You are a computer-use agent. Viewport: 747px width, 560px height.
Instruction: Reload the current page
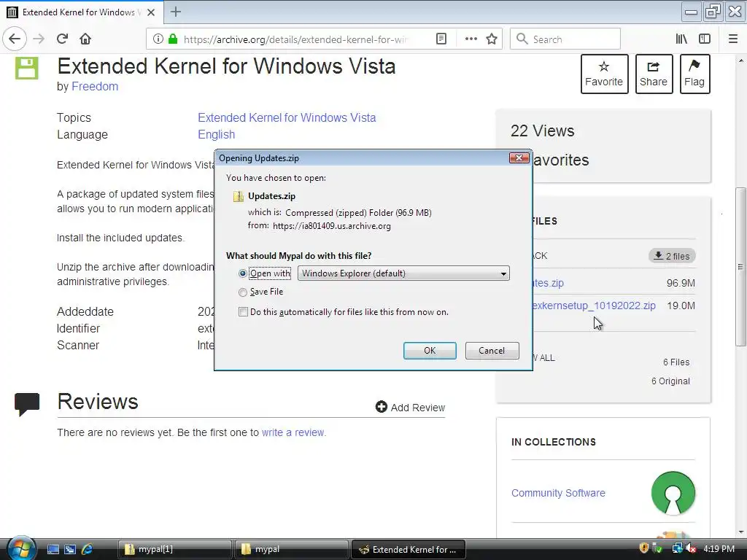(62, 39)
